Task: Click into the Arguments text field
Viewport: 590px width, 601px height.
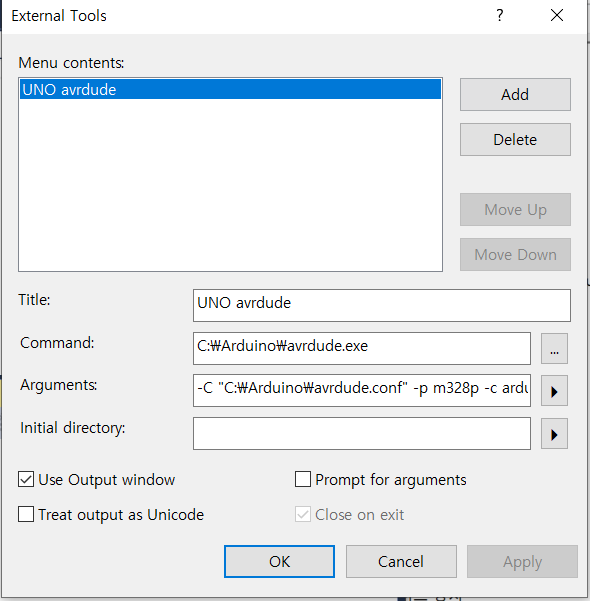Action: click(362, 390)
